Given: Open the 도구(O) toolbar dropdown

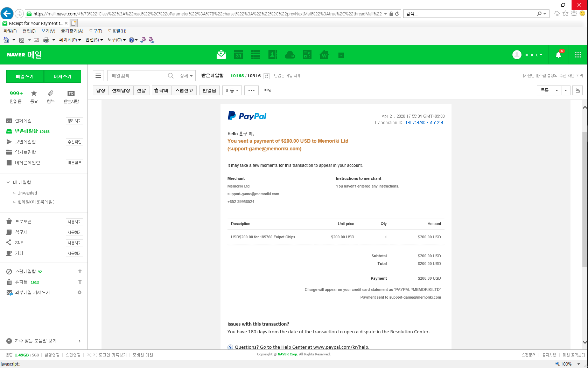Looking at the screenshot, I should (x=117, y=40).
